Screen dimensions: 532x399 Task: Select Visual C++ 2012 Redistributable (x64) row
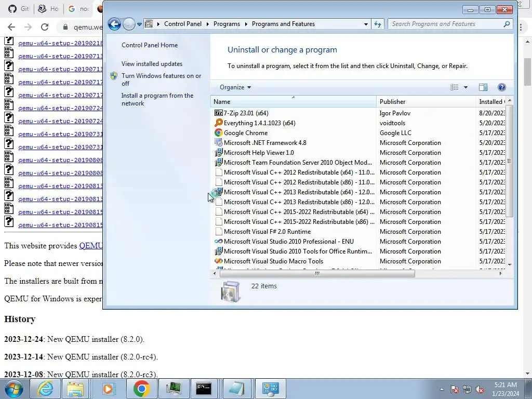coord(360,172)
